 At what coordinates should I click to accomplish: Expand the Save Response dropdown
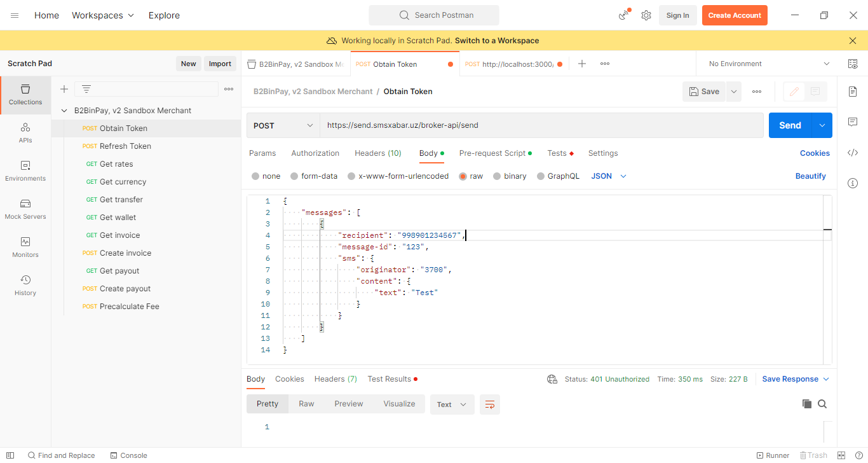tap(796, 379)
